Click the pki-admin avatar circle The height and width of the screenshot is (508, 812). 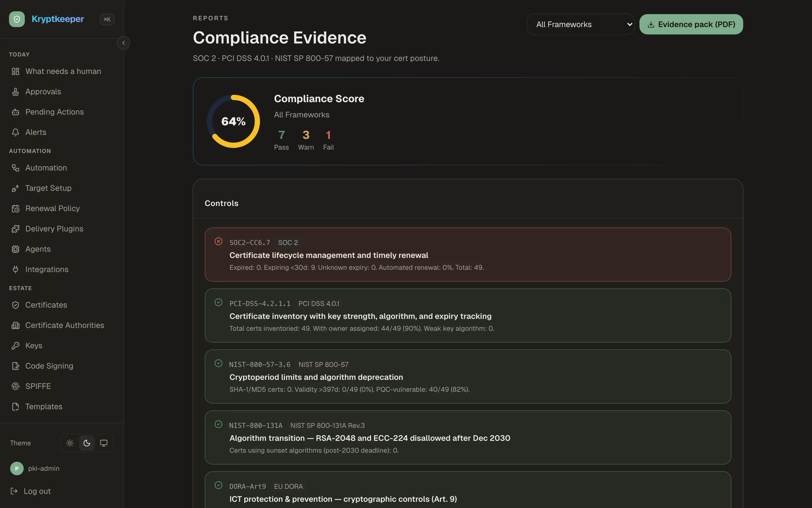17,468
